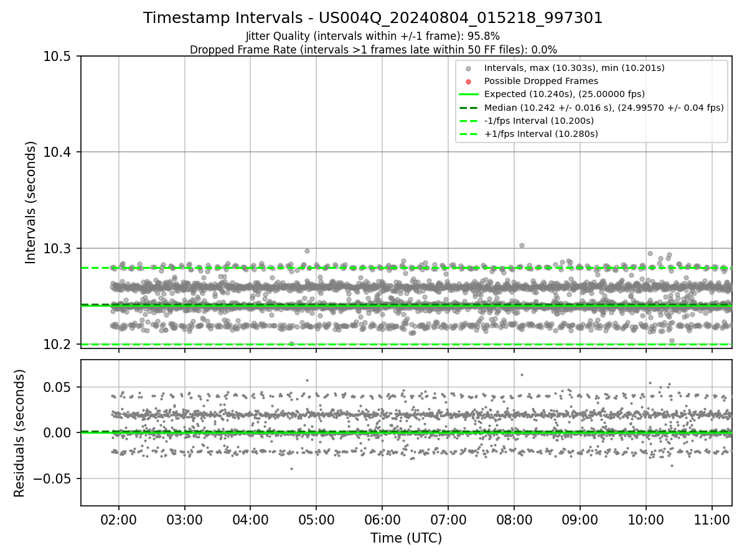Click the 'Dropped Frame Rate' subtitle line showing 0.0%
747x560 pixels.
point(373,50)
